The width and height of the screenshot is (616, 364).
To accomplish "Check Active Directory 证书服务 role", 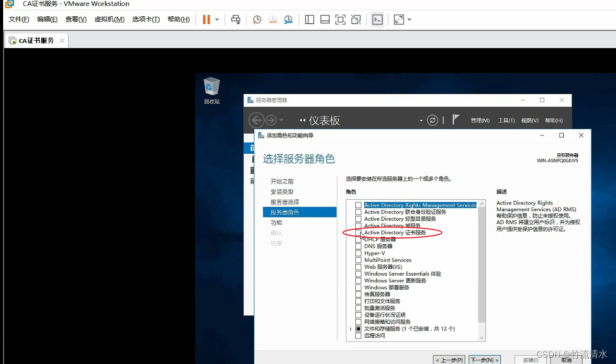I will 359,232.
